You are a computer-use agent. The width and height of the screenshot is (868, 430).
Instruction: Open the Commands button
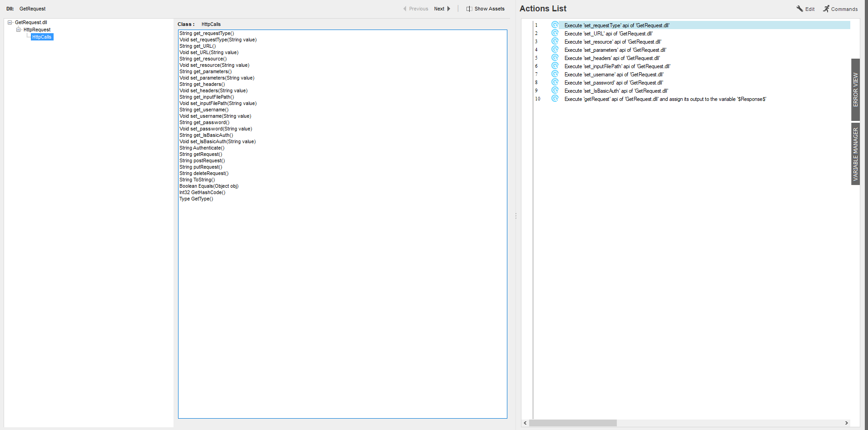pyautogui.click(x=840, y=9)
